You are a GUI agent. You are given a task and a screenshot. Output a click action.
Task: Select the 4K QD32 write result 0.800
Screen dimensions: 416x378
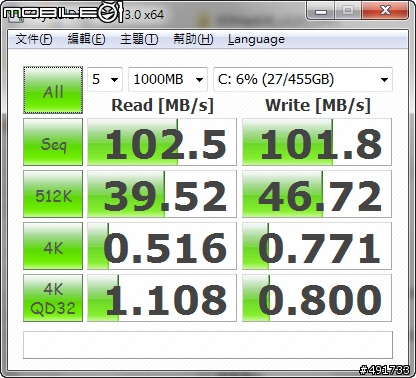317,298
